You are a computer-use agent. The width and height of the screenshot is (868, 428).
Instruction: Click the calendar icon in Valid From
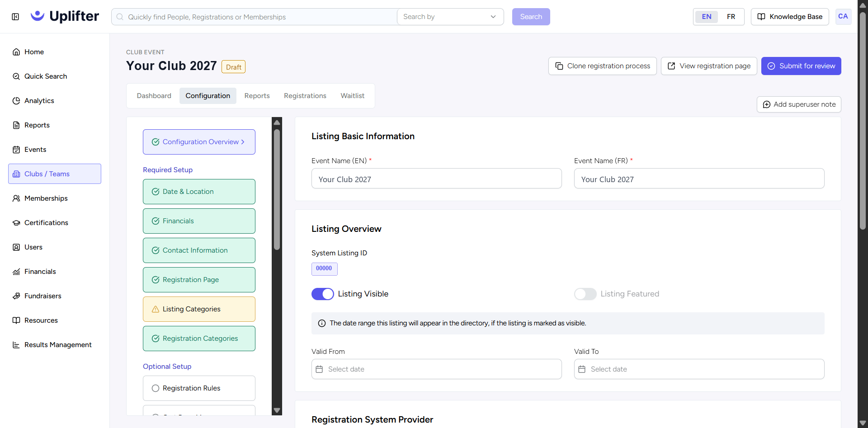tap(319, 369)
